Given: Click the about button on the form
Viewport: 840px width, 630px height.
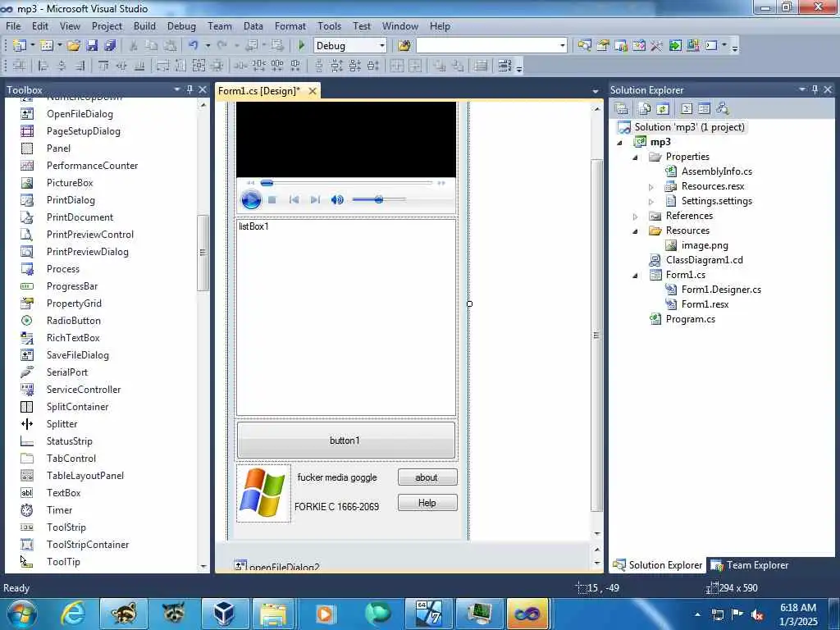Looking at the screenshot, I should pyautogui.click(x=427, y=477).
